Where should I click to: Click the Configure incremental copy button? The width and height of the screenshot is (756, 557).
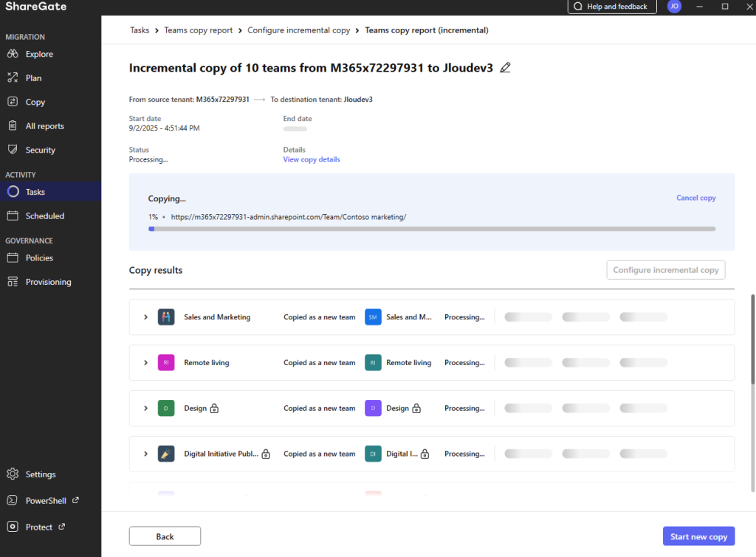(x=665, y=270)
